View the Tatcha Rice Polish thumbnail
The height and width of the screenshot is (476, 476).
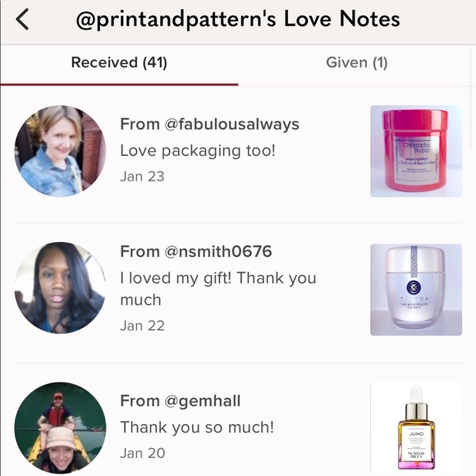[416, 290]
